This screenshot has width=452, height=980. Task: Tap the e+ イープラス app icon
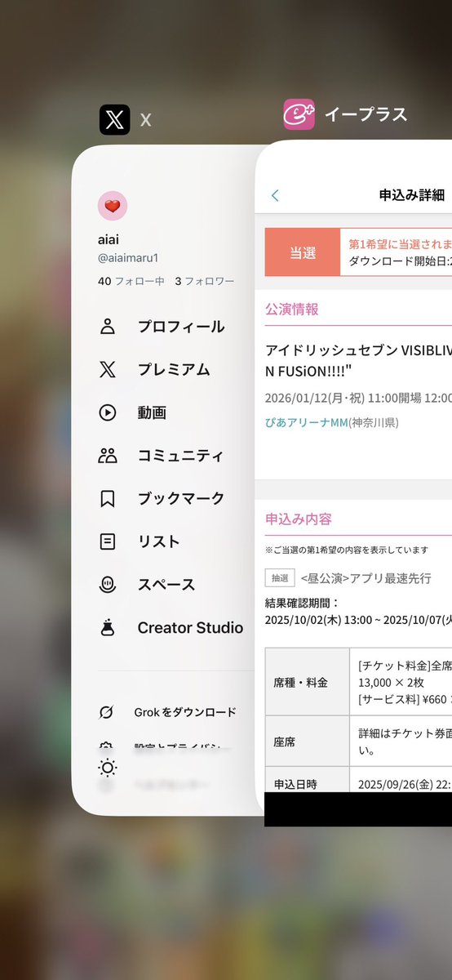point(299,114)
